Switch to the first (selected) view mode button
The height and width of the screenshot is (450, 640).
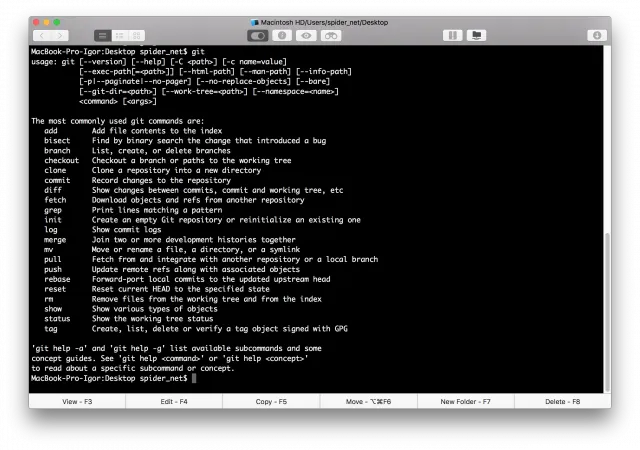point(102,36)
